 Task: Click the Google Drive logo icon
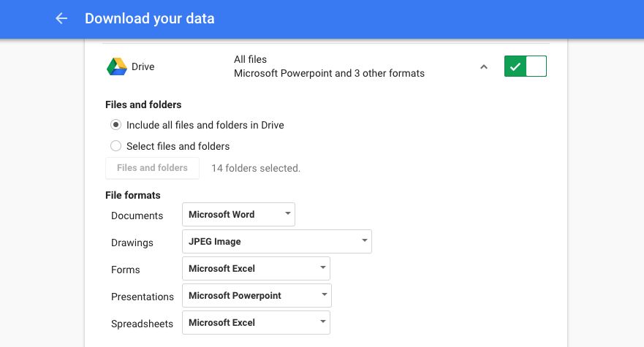pos(117,66)
